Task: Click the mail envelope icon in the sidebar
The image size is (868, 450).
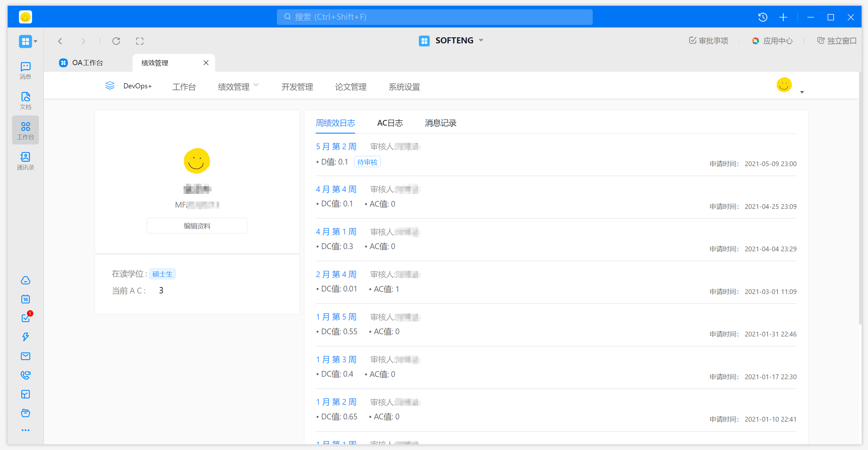Action: pyautogui.click(x=25, y=356)
